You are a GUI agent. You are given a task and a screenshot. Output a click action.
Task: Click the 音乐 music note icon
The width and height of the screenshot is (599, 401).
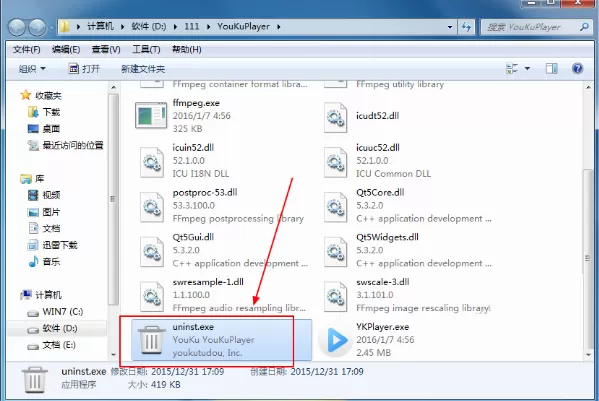point(33,261)
